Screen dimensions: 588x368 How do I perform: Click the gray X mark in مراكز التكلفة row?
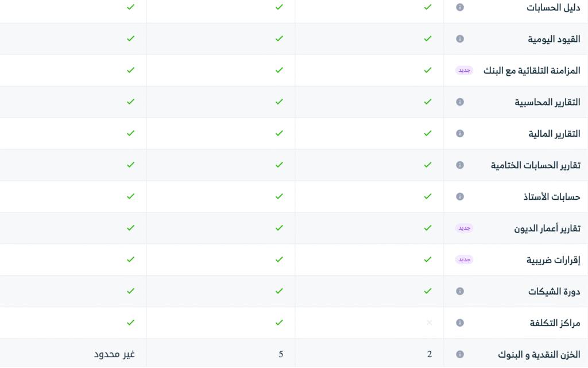pos(429,323)
